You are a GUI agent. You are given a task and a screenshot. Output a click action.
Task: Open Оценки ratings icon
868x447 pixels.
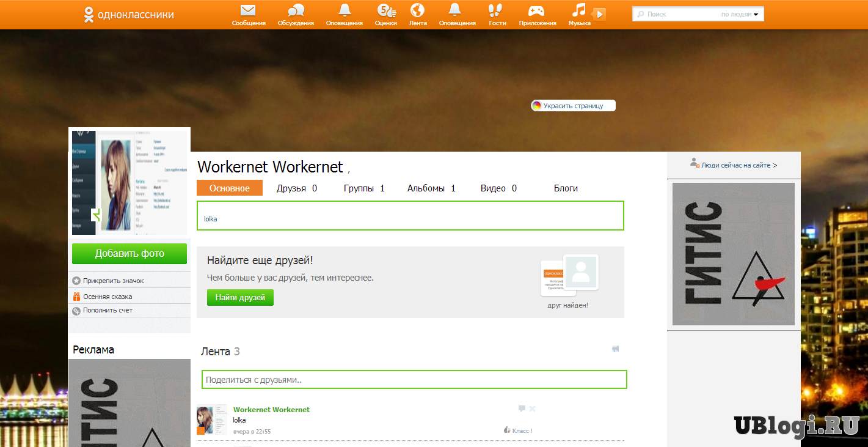coord(386,11)
